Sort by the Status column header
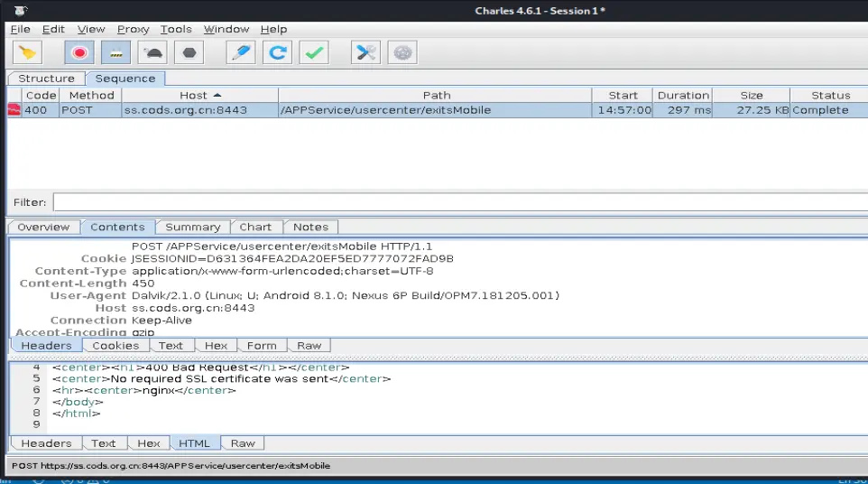868x484 pixels. 830,95
